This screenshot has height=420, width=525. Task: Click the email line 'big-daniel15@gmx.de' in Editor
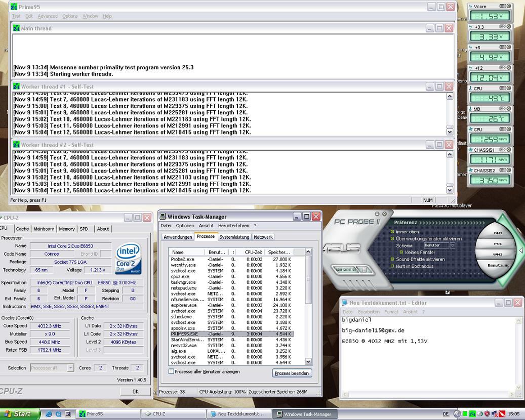373,330
